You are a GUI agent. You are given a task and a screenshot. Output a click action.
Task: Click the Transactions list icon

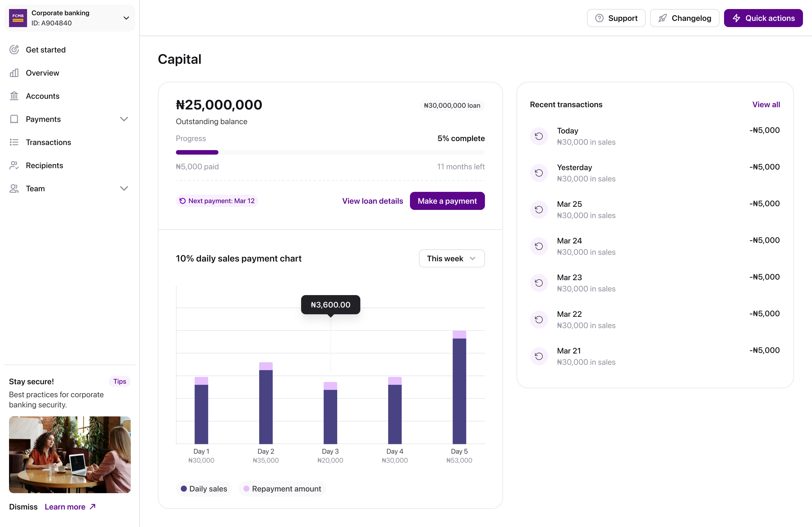[x=14, y=142]
